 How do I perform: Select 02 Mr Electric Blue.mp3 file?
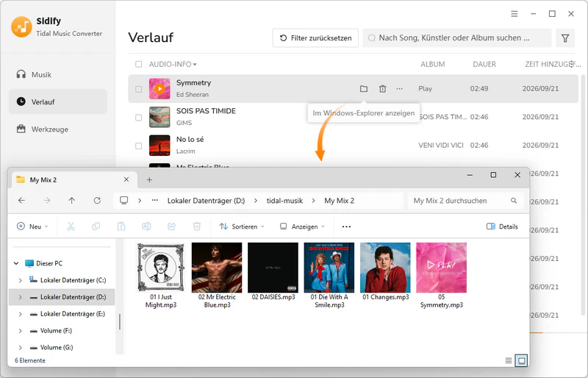(x=217, y=276)
